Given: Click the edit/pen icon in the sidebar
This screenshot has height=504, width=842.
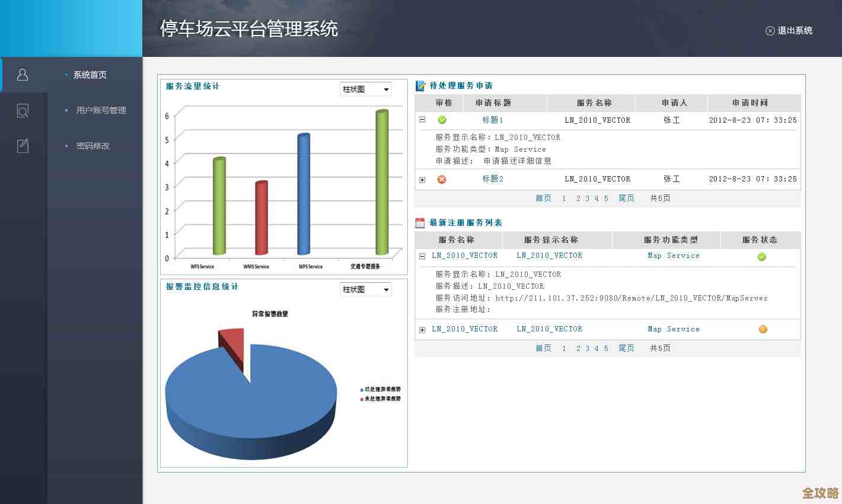Looking at the screenshot, I should tap(23, 146).
